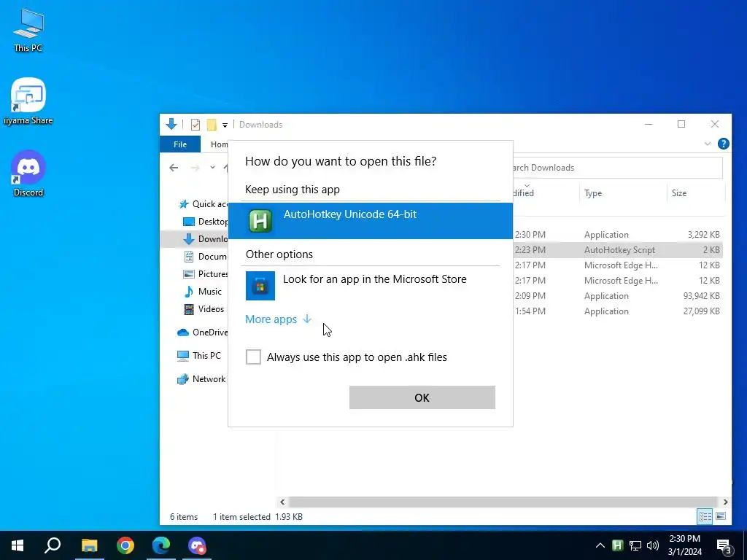Select This PC in navigation pane

pyautogui.click(x=199, y=356)
